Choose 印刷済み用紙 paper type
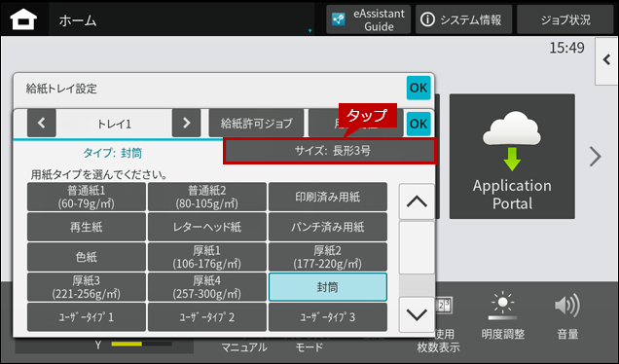 pyautogui.click(x=328, y=197)
